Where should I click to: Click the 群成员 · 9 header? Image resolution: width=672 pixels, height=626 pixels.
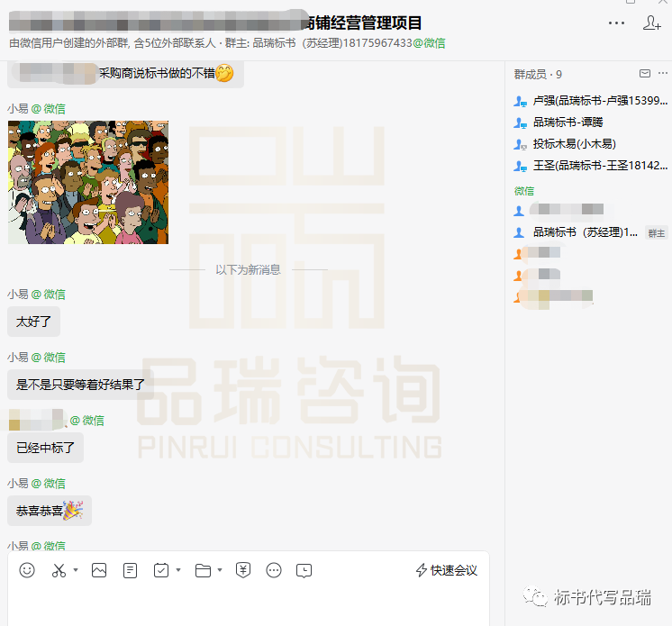pyautogui.click(x=538, y=75)
